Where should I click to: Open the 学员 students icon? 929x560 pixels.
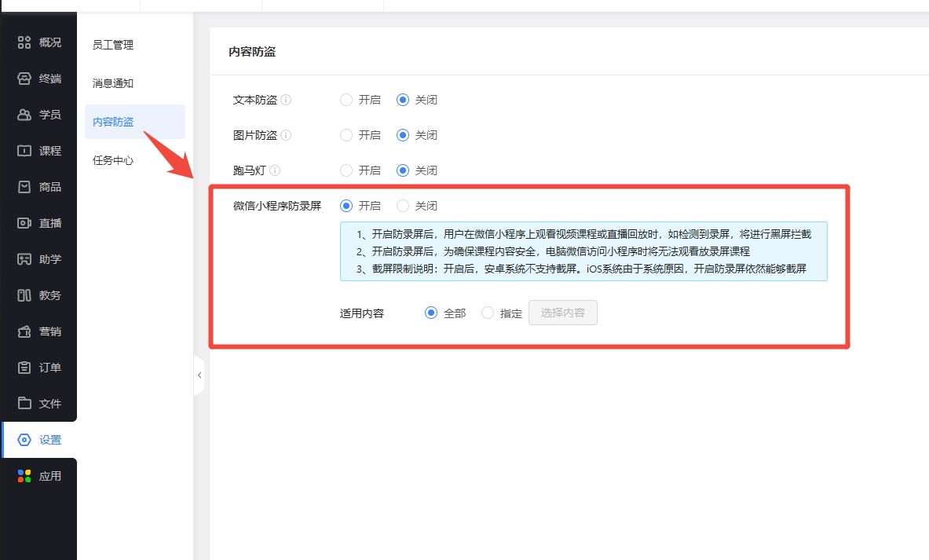point(24,115)
